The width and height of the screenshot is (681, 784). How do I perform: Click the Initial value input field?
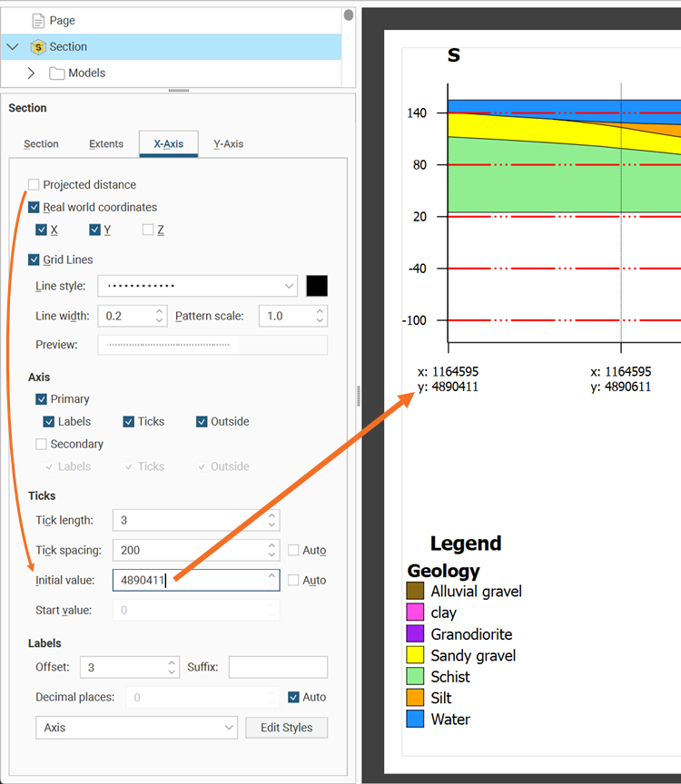[189, 581]
